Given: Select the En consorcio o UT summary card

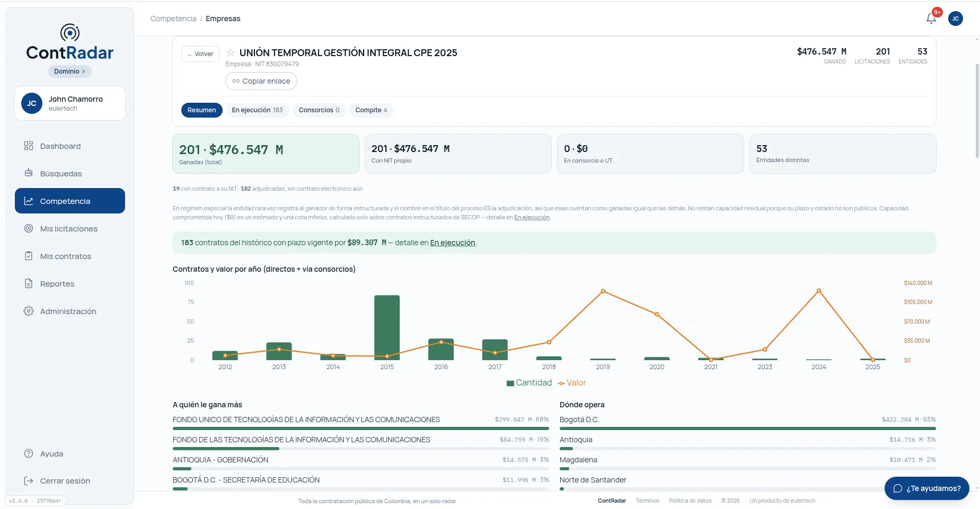Looking at the screenshot, I should [650, 154].
